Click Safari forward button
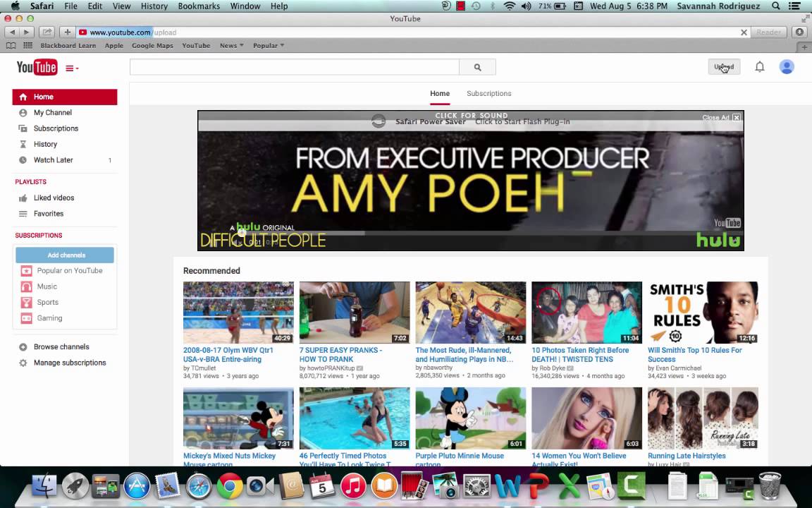Screen dimensions: 812x508 click(x=26, y=32)
